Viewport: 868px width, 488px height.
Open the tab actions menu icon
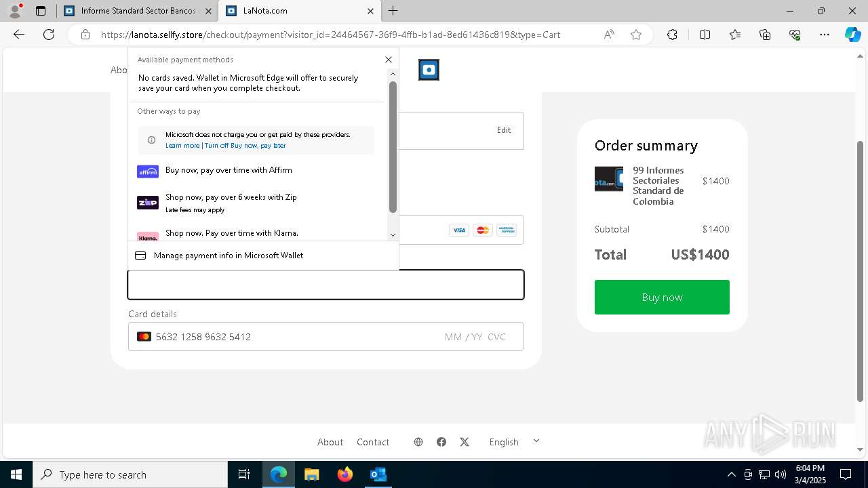41,11
